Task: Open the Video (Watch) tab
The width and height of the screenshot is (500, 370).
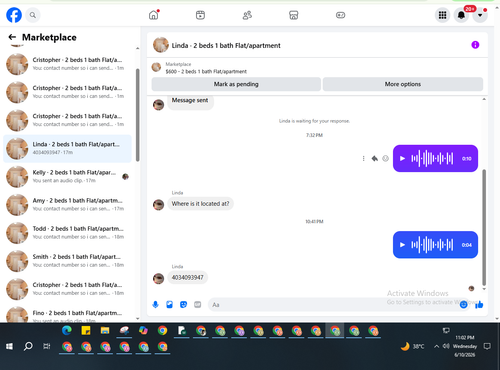Action: pos(200,15)
